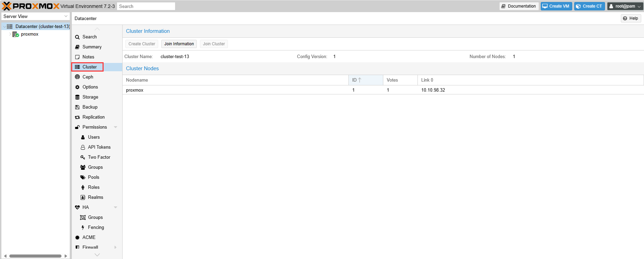Collapse the HA submenu arrow

click(116, 207)
